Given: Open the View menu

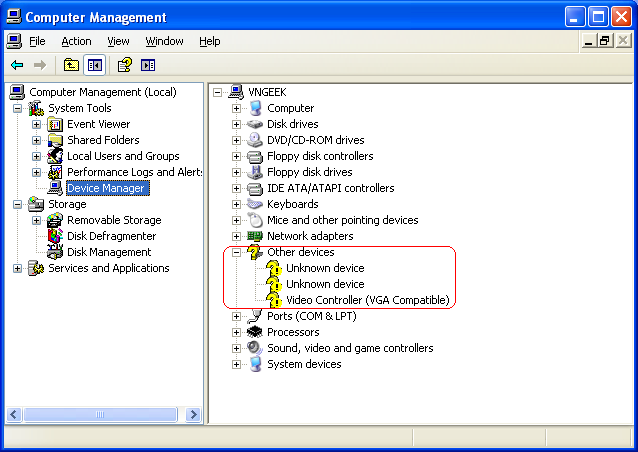Looking at the screenshot, I should click(118, 41).
